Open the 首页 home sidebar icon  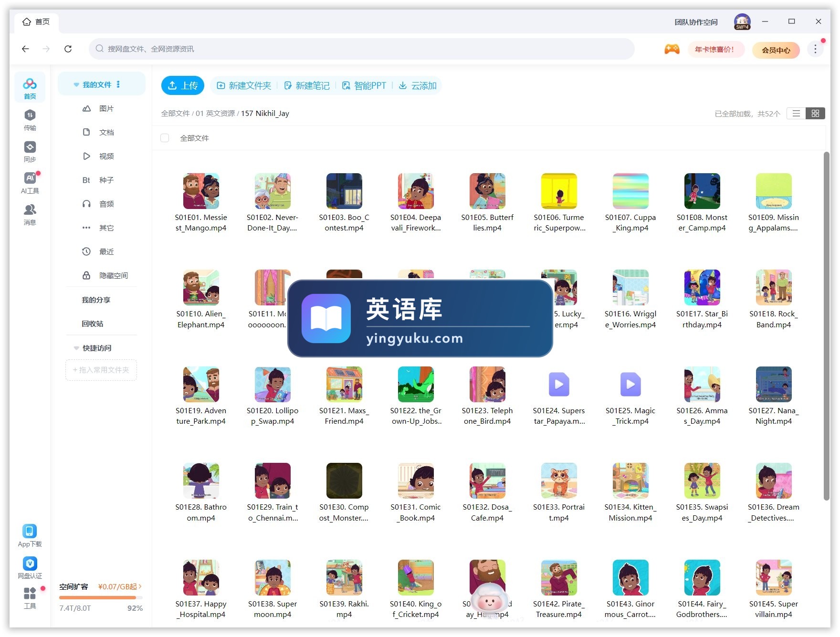click(30, 88)
